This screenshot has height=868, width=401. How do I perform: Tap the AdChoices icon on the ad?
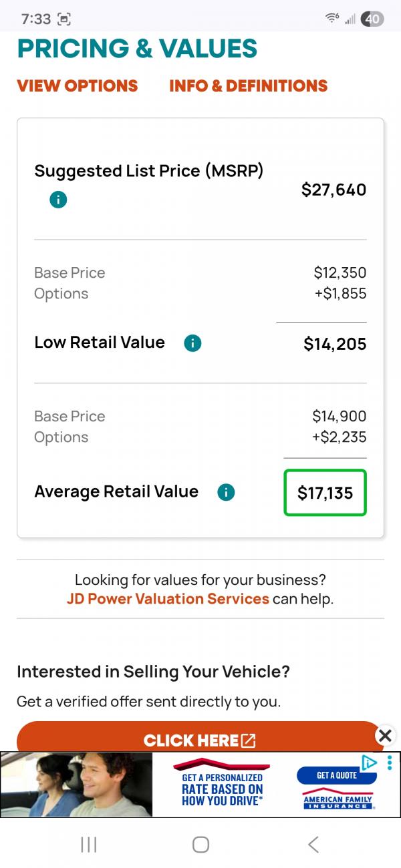tap(369, 763)
